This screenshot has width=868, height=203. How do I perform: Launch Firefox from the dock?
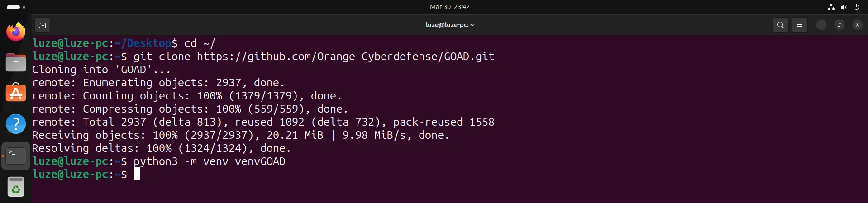pos(16,32)
